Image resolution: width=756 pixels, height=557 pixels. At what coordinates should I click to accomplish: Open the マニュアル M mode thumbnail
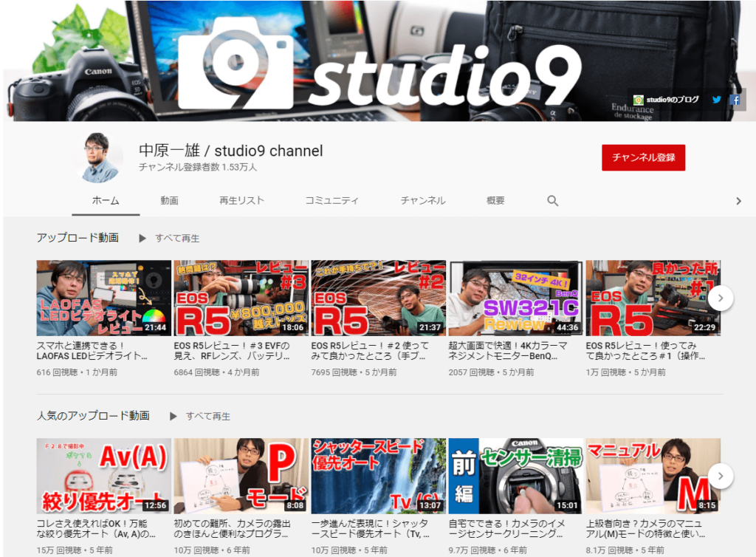point(653,476)
